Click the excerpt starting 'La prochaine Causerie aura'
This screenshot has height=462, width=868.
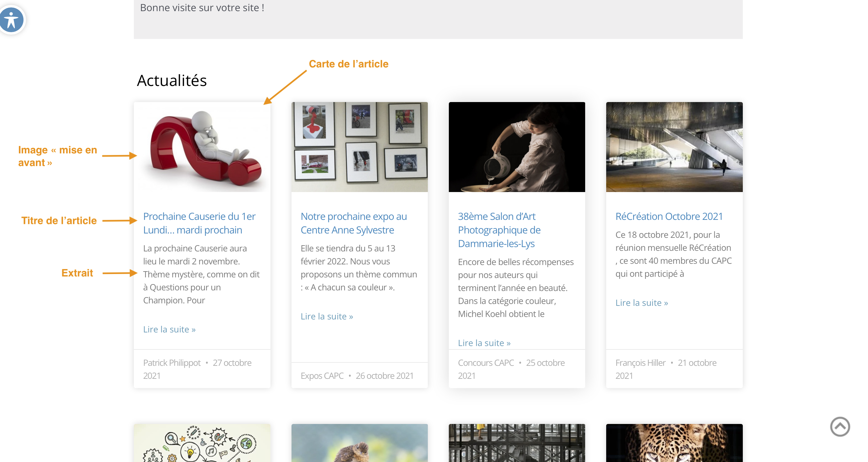[201, 274]
